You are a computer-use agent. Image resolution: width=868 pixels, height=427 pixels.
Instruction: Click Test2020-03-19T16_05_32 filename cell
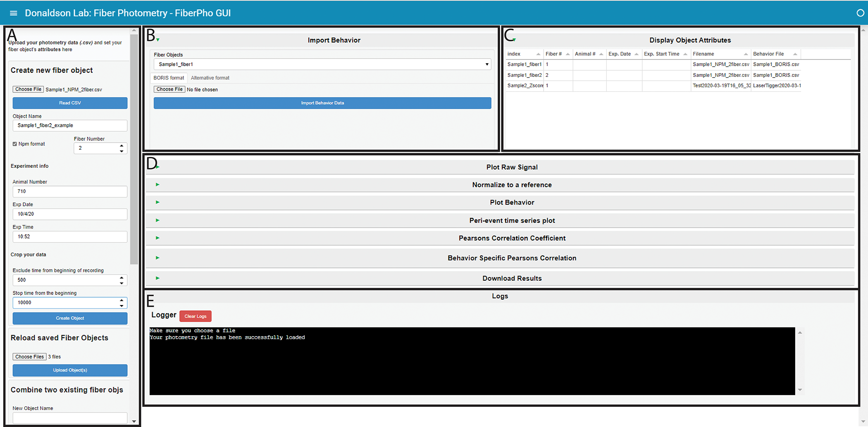click(721, 86)
